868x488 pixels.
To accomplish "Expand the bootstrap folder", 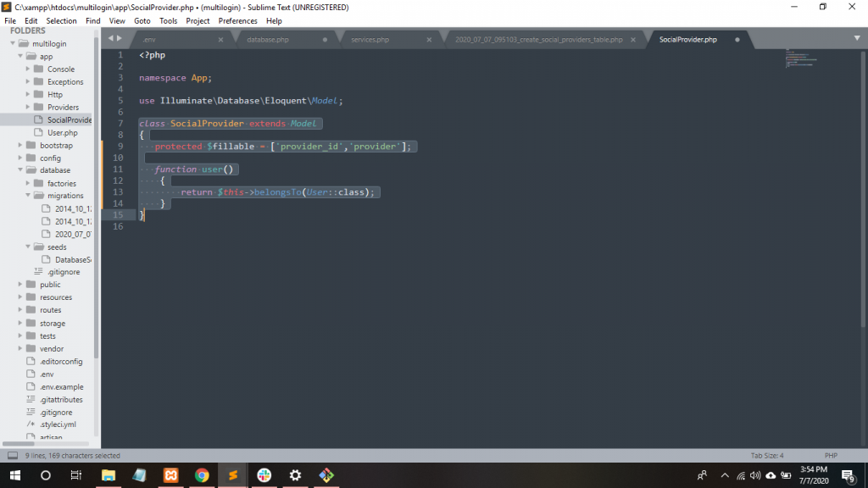I will pyautogui.click(x=20, y=145).
